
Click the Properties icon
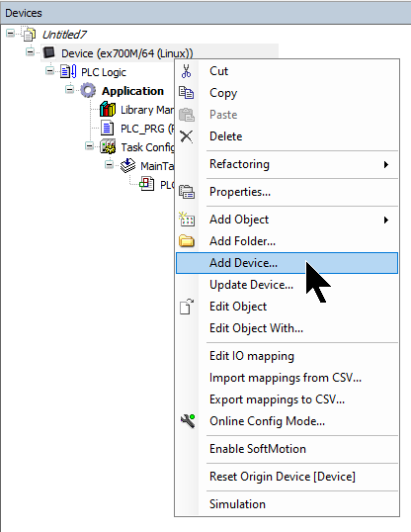187,192
